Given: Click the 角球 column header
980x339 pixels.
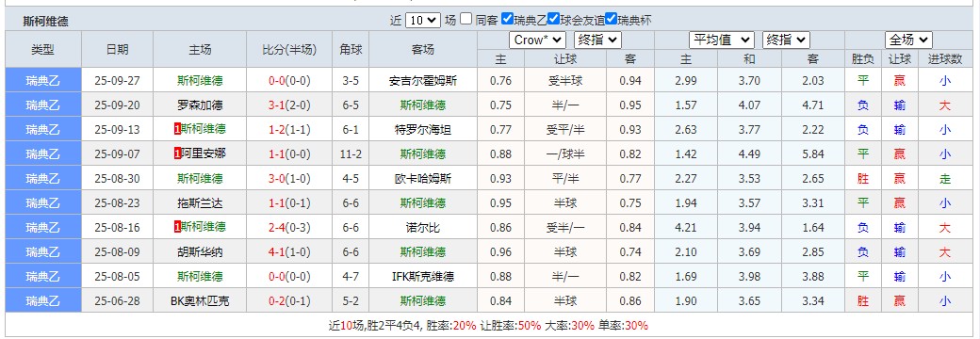Looking at the screenshot, I should pyautogui.click(x=351, y=49).
